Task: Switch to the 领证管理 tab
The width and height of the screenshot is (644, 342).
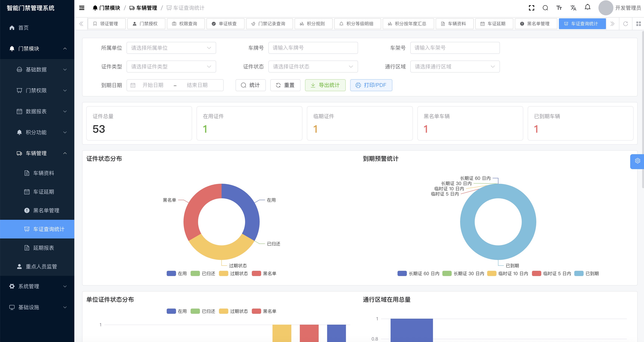Action: point(107,24)
